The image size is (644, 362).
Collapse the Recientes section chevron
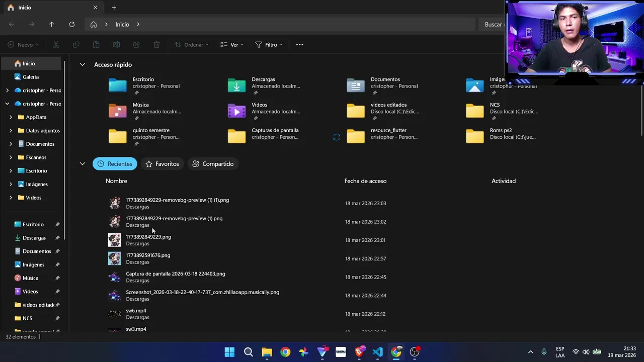click(x=82, y=164)
